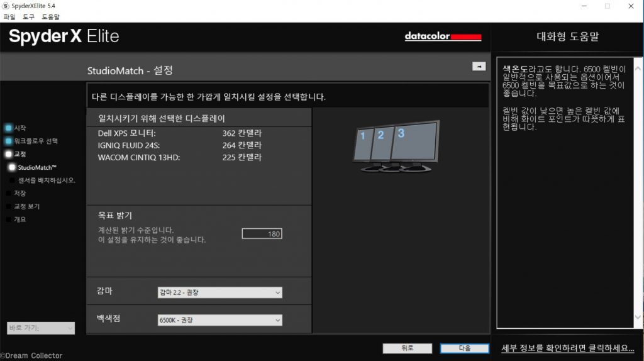The width and height of the screenshot is (644, 361).
Task: Click the 뒤로 button
Action: (x=408, y=348)
